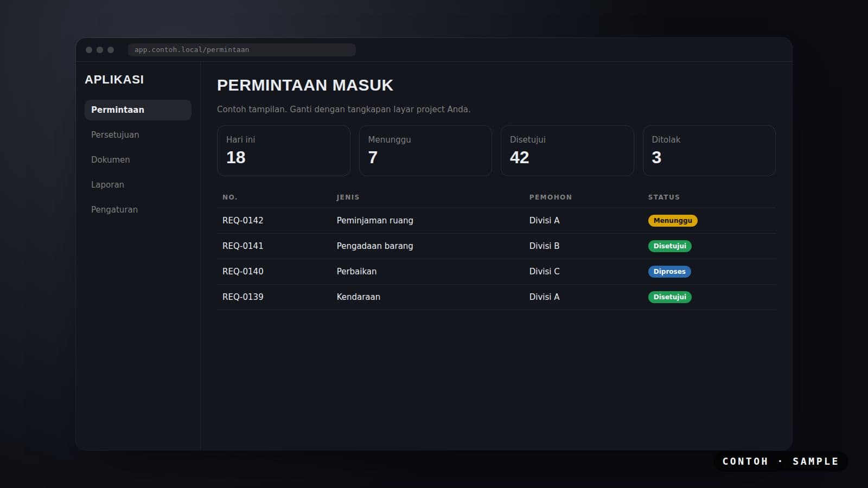Click the PEMOHON column header

[551, 197]
